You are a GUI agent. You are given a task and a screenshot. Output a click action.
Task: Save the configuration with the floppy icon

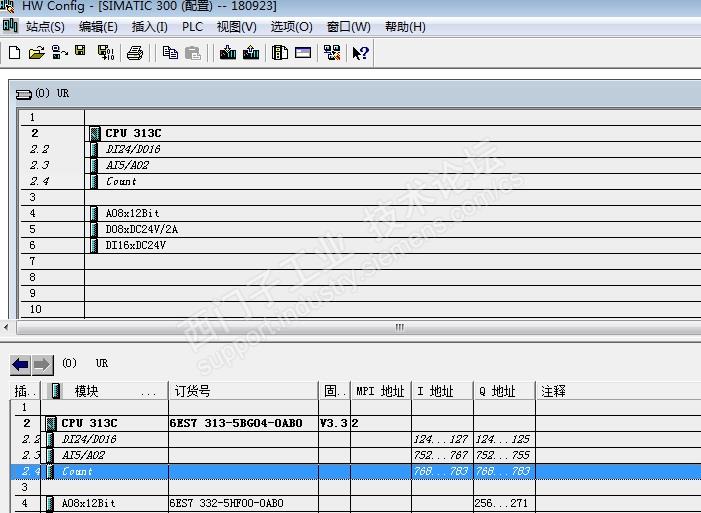(80, 51)
